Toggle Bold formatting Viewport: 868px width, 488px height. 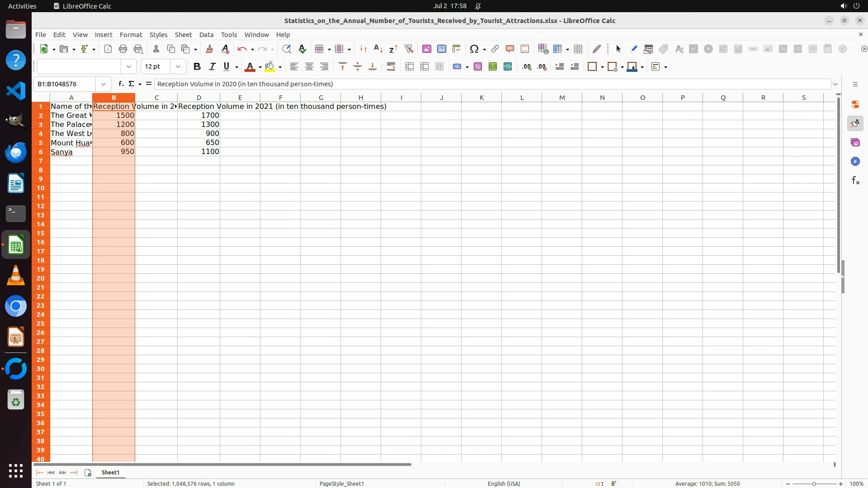coord(197,67)
